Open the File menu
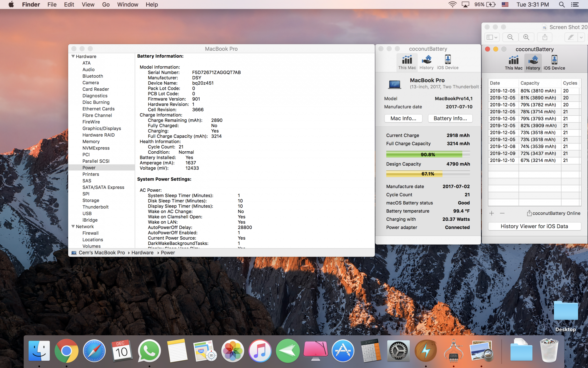This screenshot has width=588, height=368. [52, 4]
